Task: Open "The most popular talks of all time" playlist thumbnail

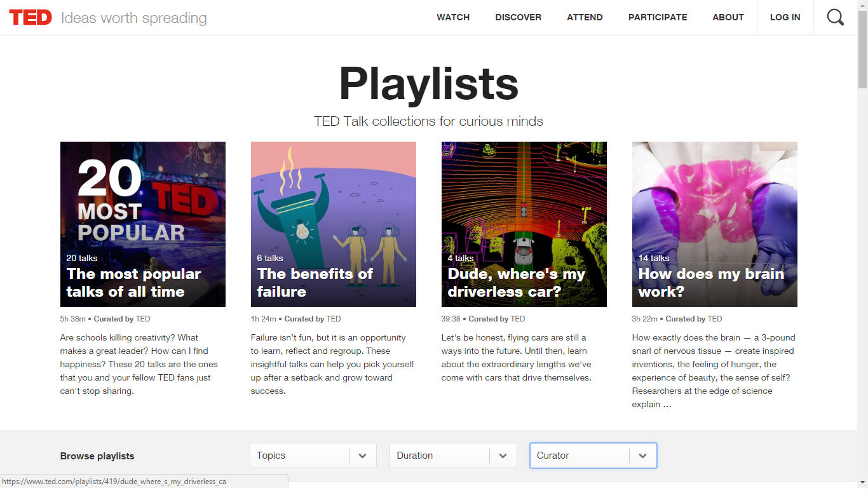Action: click(x=143, y=224)
